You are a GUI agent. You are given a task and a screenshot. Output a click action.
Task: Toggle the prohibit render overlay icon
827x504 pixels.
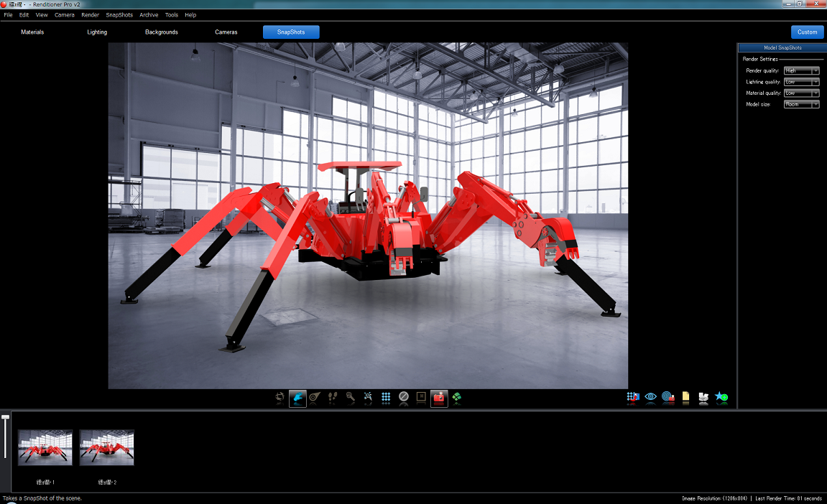pyautogui.click(x=404, y=397)
